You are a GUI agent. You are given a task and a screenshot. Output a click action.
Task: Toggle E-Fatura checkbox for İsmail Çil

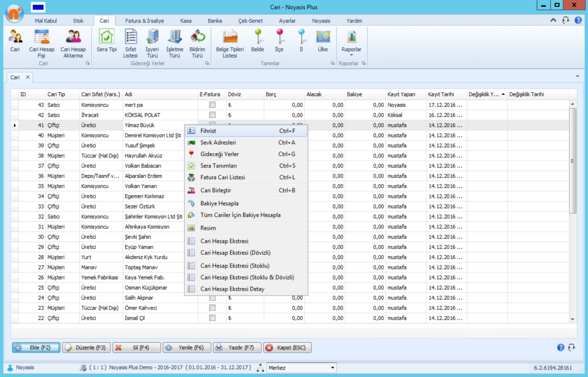pos(212,318)
